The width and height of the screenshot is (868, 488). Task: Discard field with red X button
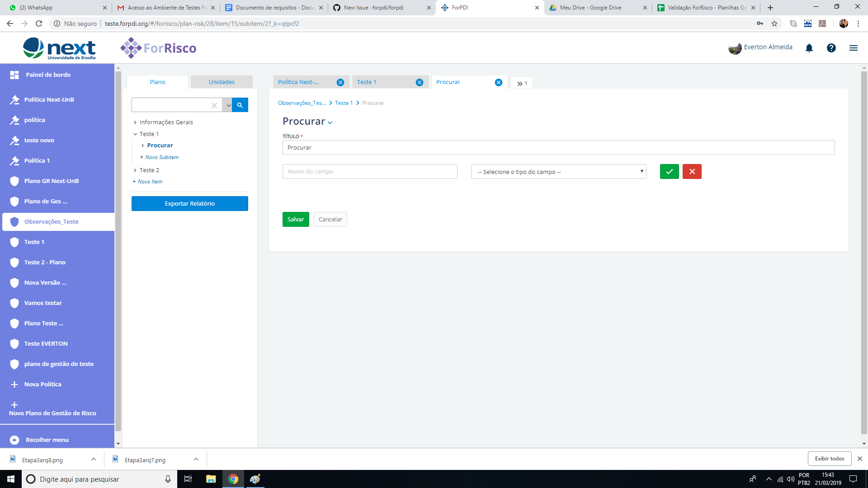tap(692, 172)
